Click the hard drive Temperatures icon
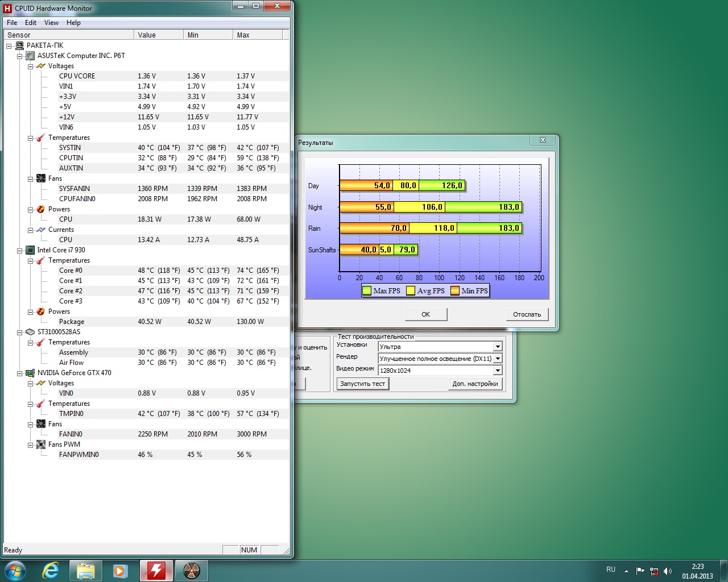 (x=41, y=342)
